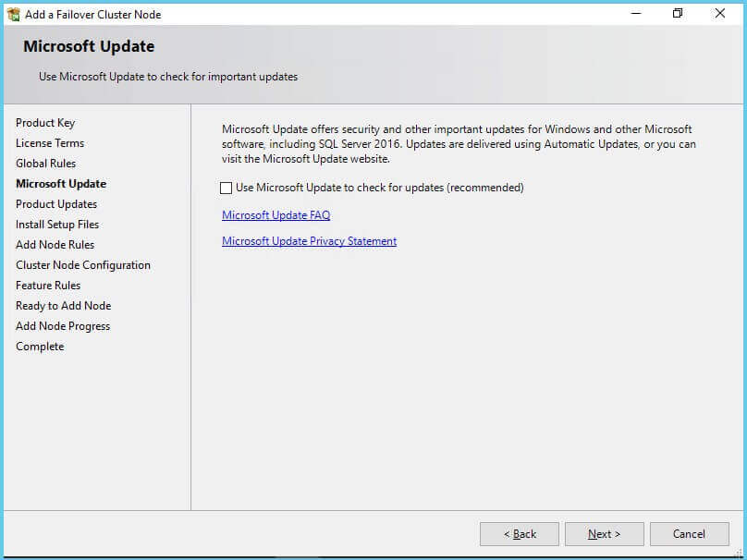Select Cluster Node Configuration step in the sidebar

(83, 265)
